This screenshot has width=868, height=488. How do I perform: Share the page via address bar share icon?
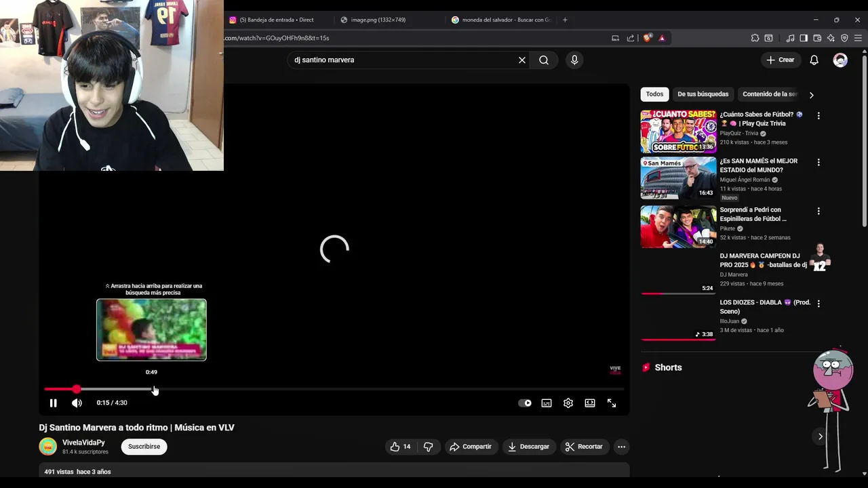pos(631,38)
